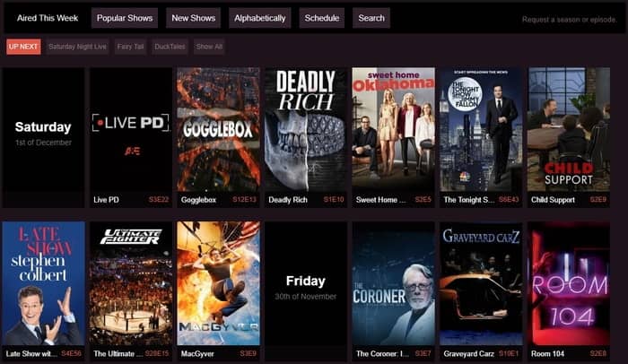Click Room 104 episode S2E8
This screenshot has width=628, height=364.
point(598,353)
